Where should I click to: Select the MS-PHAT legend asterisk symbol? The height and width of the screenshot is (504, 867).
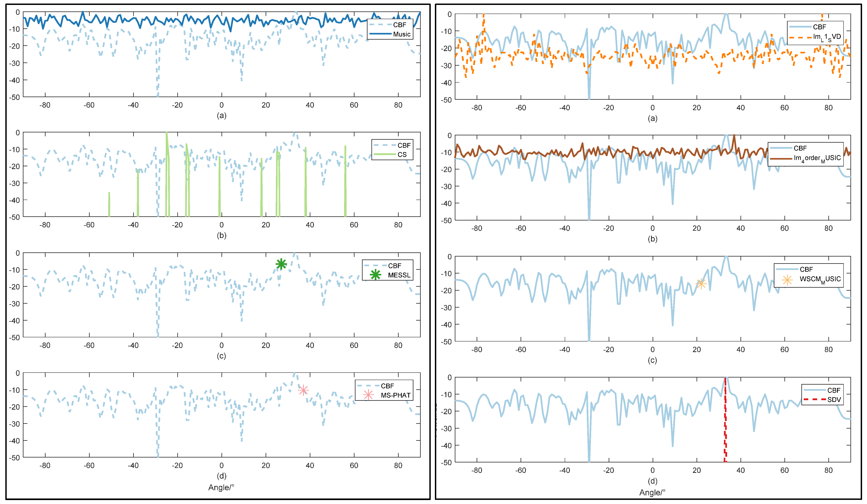[x=368, y=395]
